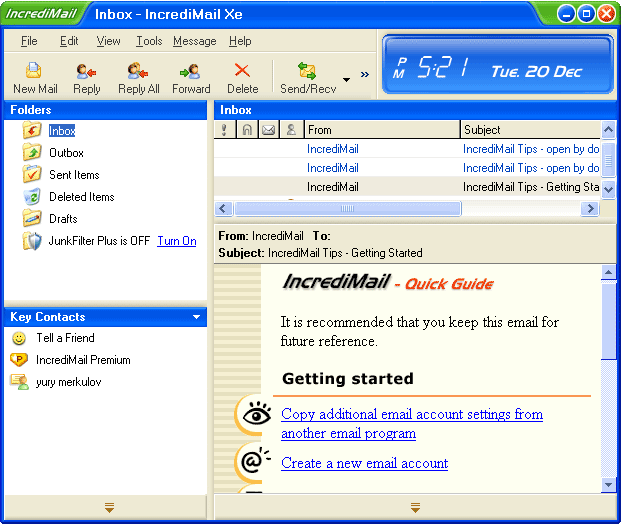Screen dimensions: 622x525
Task: Click the Deleted Items recycle bin icon
Action: tap(32, 196)
